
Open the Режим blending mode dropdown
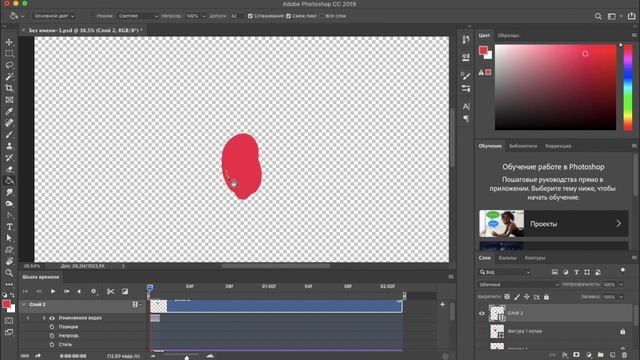click(x=137, y=16)
